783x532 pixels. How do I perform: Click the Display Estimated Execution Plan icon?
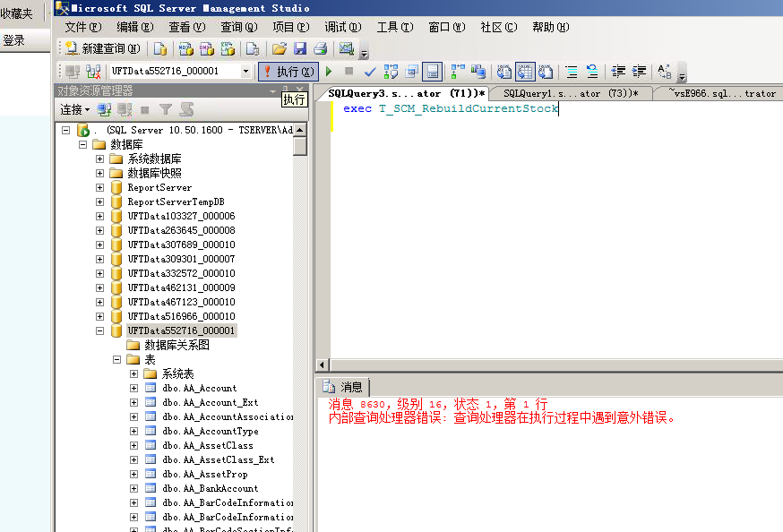pyautogui.click(x=391, y=72)
